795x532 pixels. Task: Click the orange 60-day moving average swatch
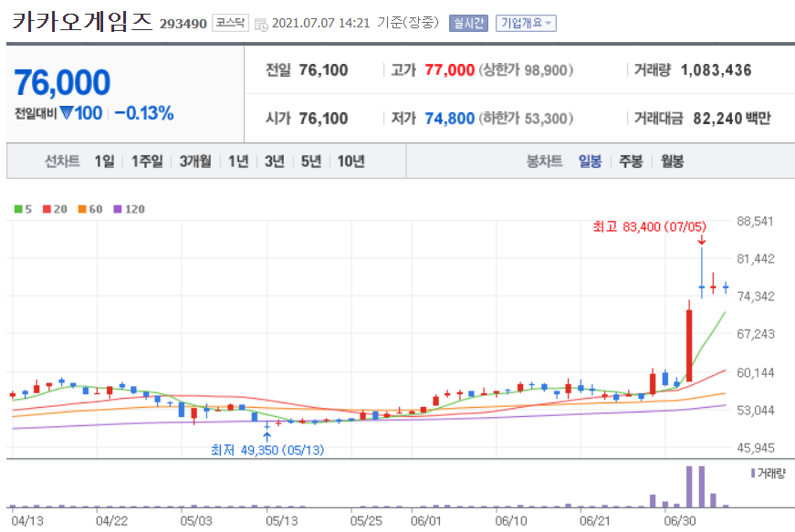(82, 209)
